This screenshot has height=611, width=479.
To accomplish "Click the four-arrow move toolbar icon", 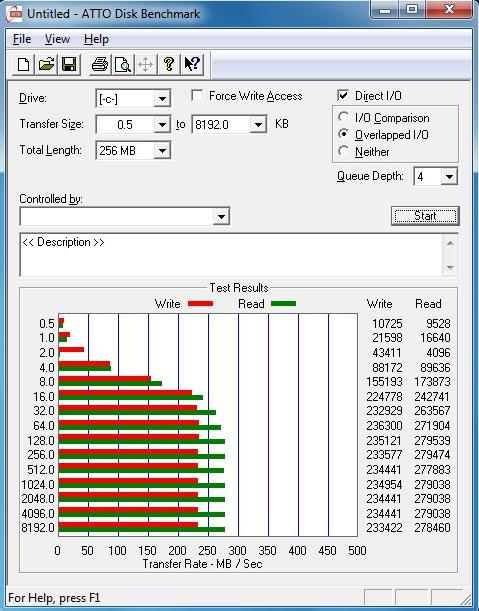I will 145,64.
